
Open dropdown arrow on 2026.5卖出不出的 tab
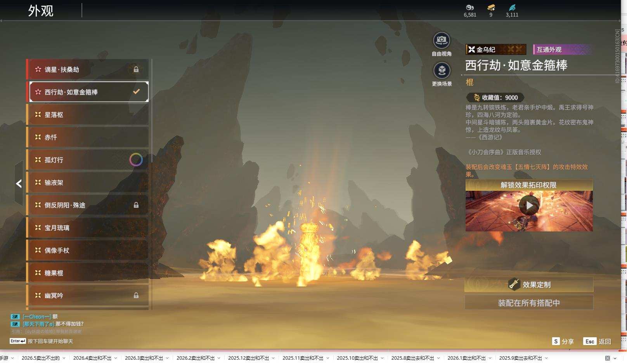coord(64,358)
